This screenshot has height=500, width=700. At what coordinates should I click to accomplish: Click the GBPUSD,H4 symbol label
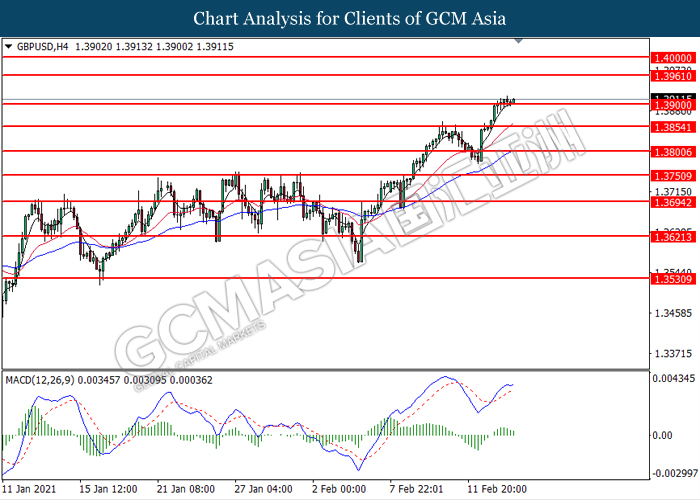43,46
